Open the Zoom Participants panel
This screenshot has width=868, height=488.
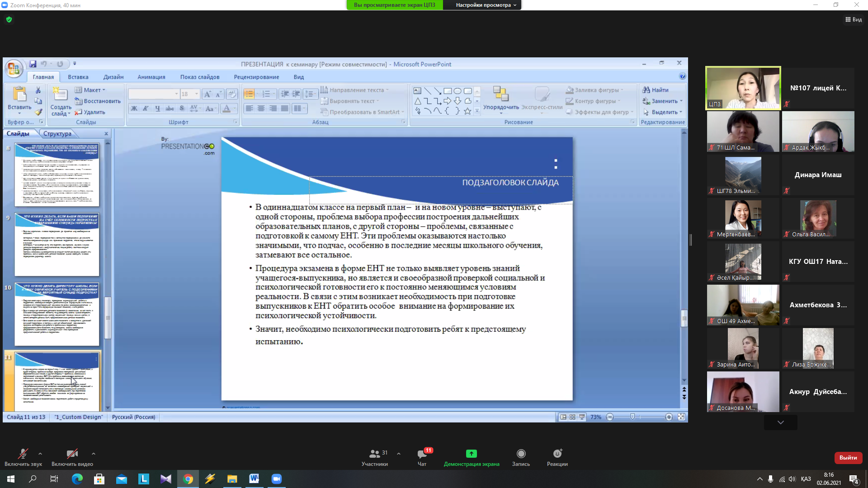(375, 454)
